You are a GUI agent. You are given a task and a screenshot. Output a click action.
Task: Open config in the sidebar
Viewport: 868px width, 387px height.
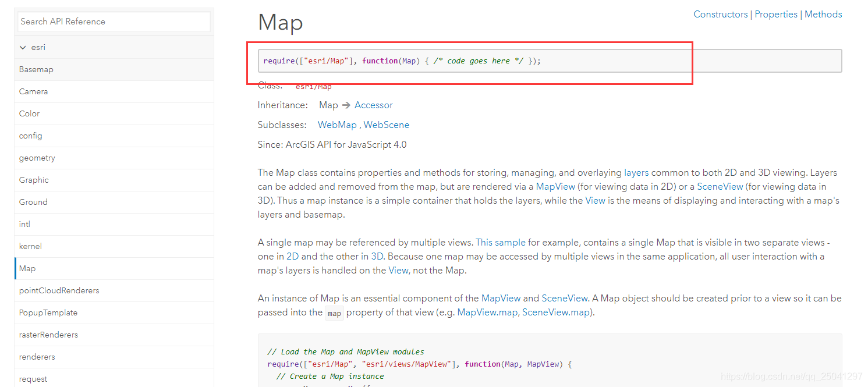tap(114, 136)
